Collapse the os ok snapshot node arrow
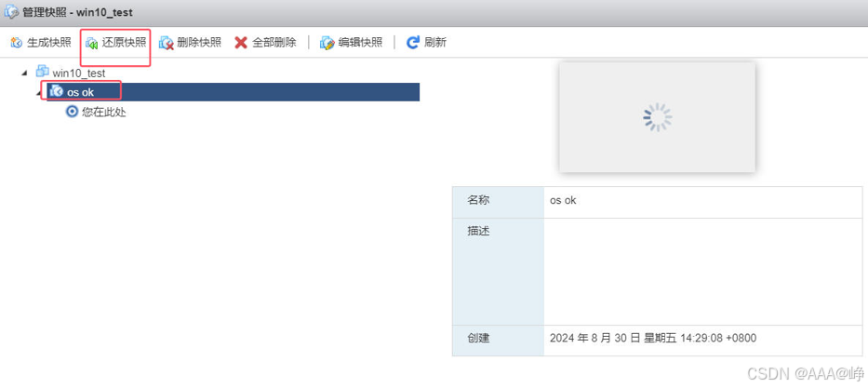The image size is (868, 388). click(x=39, y=93)
